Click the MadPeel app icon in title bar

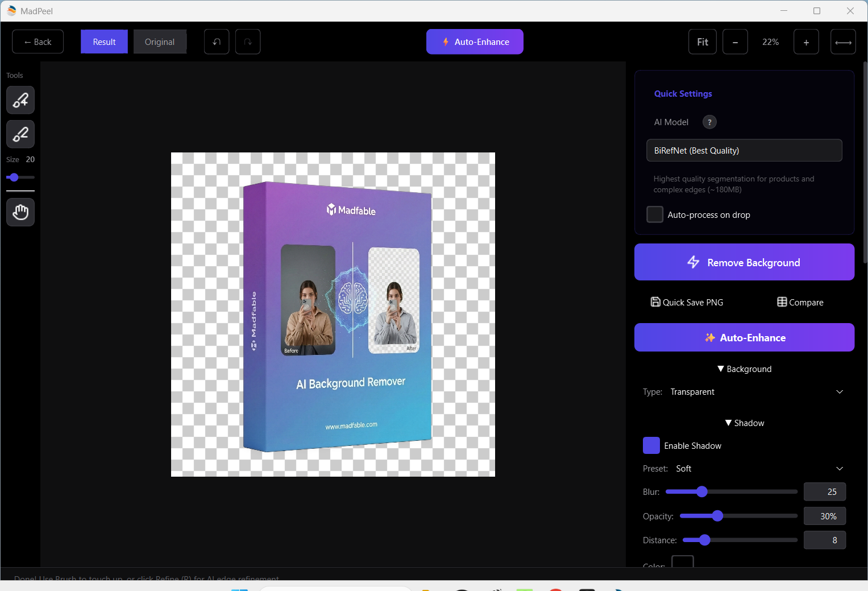pos(11,11)
